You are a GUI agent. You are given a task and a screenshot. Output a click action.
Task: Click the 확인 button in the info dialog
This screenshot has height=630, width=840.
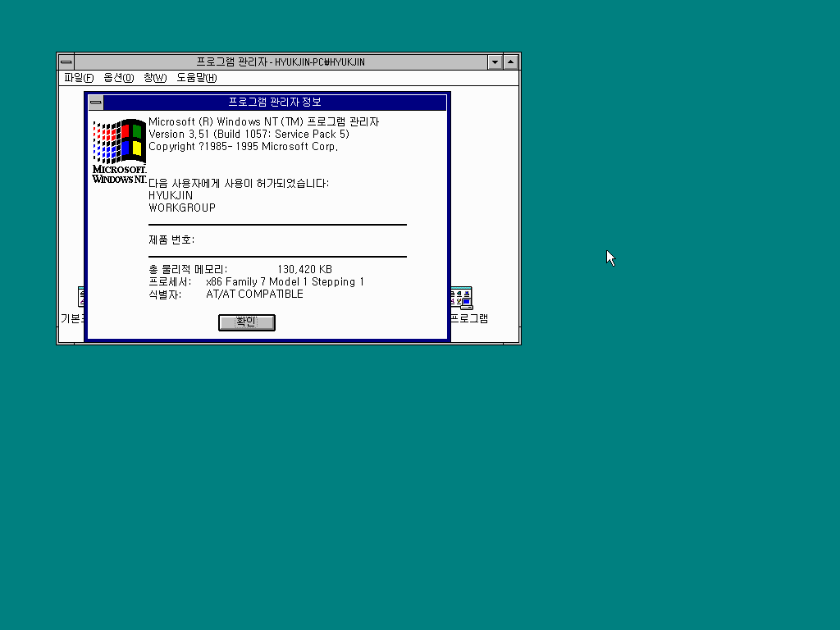tap(246, 322)
